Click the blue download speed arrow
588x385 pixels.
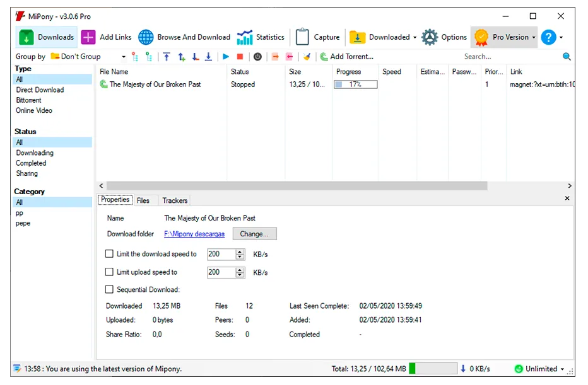click(463, 369)
